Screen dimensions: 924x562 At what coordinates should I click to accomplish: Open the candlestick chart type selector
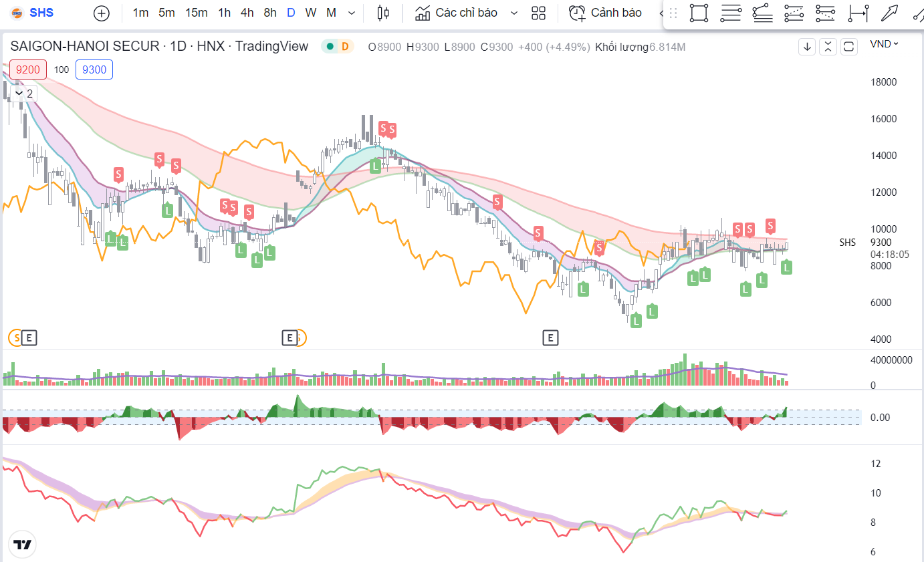pyautogui.click(x=382, y=13)
